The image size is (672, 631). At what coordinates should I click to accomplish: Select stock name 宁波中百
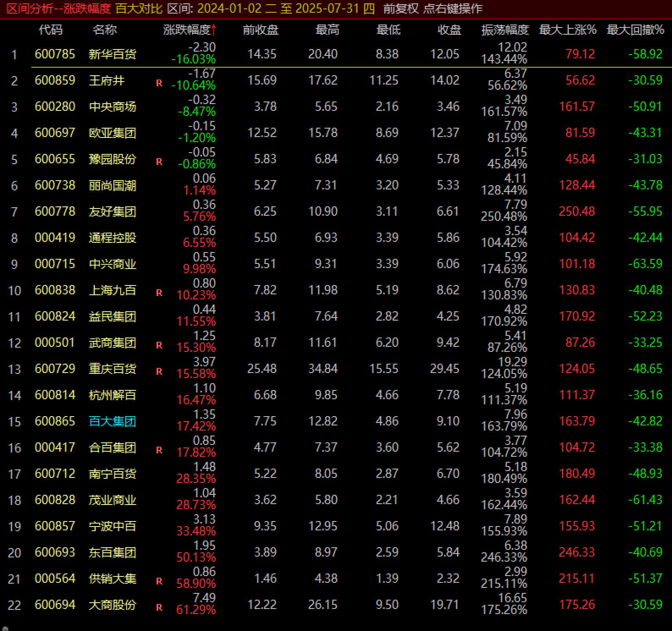point(113,526)
